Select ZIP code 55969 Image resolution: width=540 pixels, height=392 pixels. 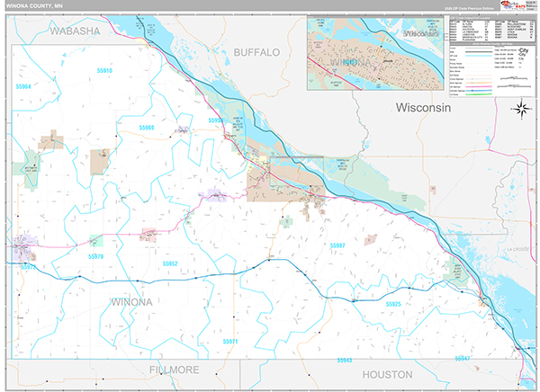coord(147,128)
